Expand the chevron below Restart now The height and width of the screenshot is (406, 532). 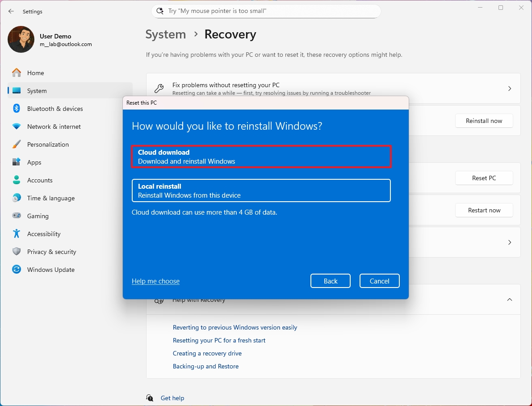(x=509, y=242)
